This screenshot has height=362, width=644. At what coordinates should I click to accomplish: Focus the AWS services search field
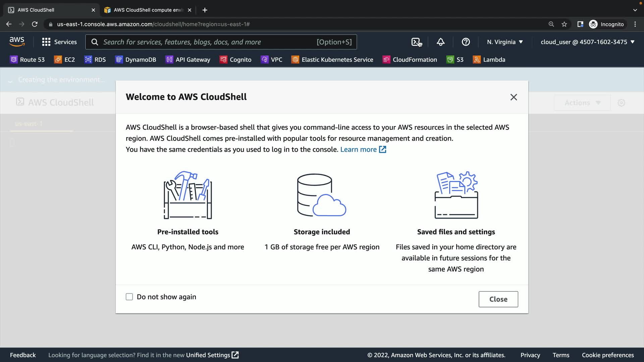pyautogui.click(x=208, y=42)
